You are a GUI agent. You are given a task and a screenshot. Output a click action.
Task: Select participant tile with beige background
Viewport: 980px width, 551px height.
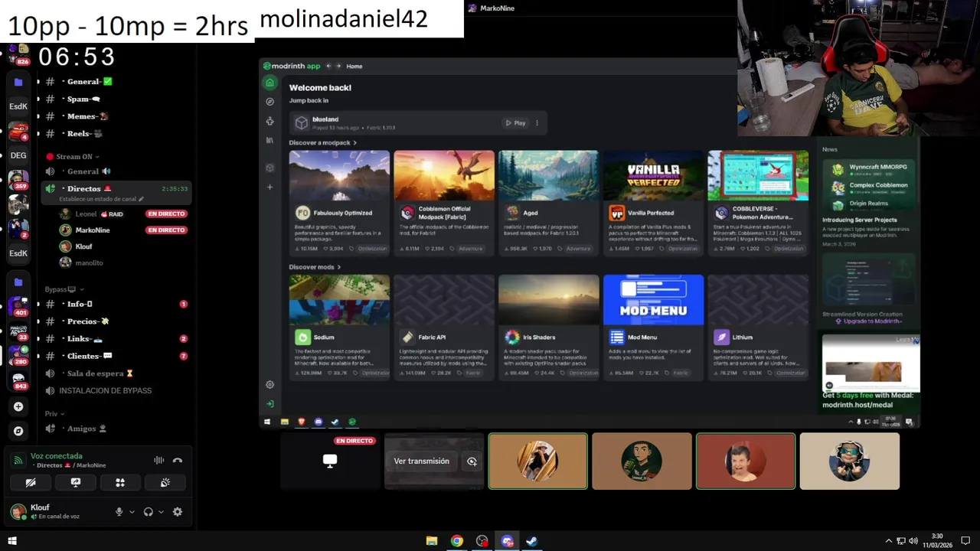coord(850,461)
